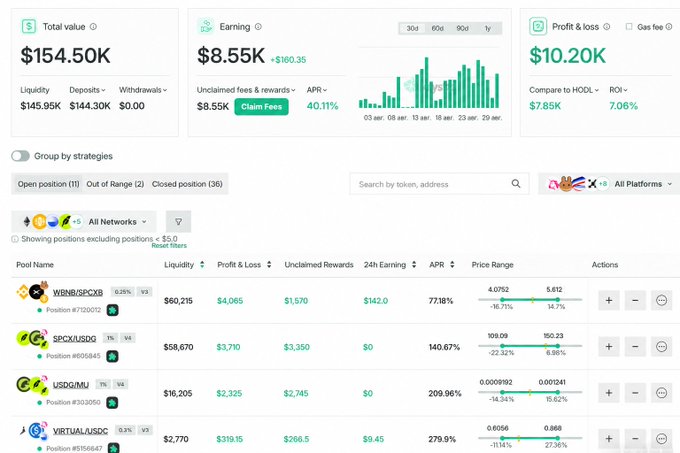Select the 1y chart range
The image size is (680, 453).
[488, 28]
